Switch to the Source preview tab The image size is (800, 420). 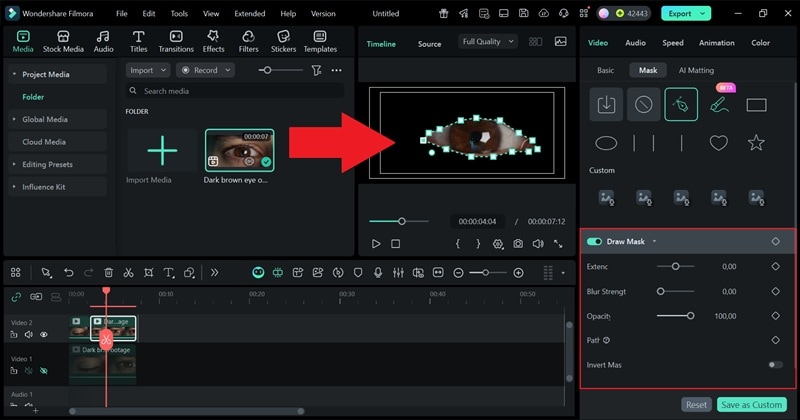429,44
